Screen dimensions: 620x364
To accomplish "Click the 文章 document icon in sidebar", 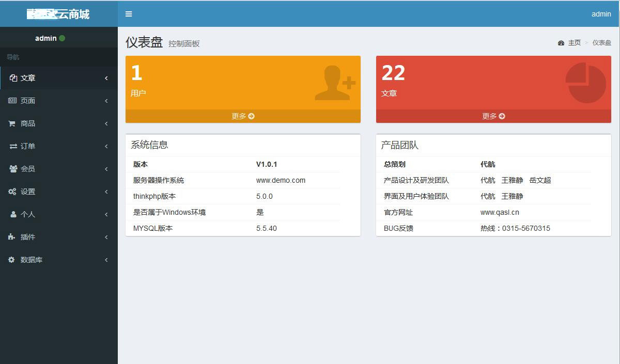I will point(13,78).
